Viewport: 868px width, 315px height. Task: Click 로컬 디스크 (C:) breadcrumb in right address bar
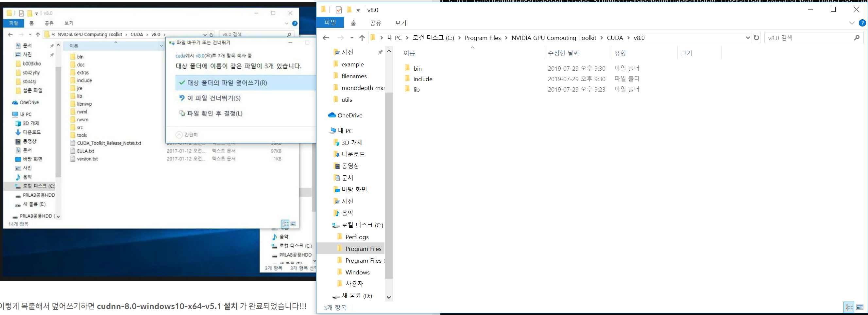(433, 38)
